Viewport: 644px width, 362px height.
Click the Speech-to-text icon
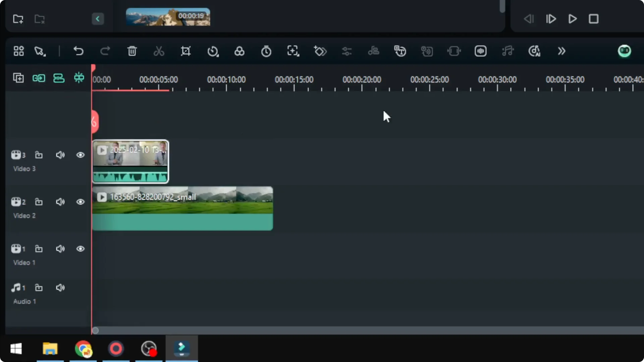click(400, 51)
